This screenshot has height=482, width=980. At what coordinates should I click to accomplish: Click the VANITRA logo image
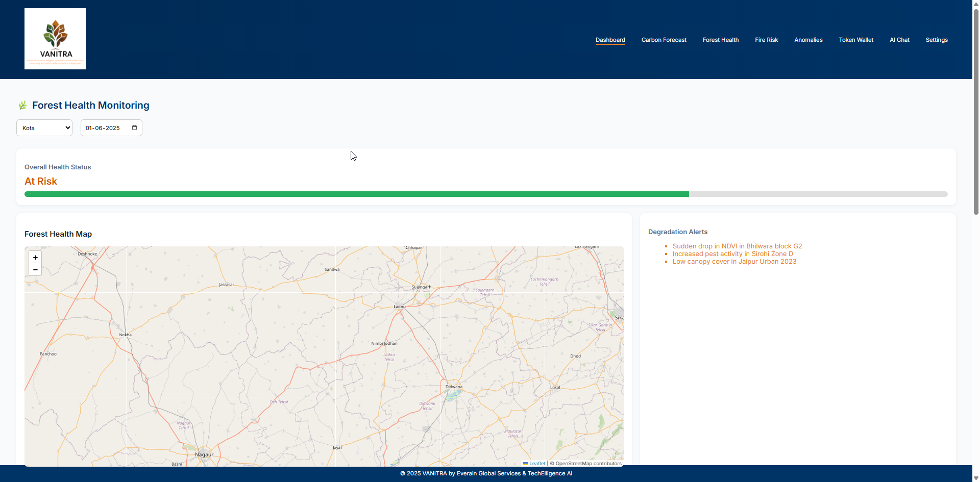(x=55, y=39)
